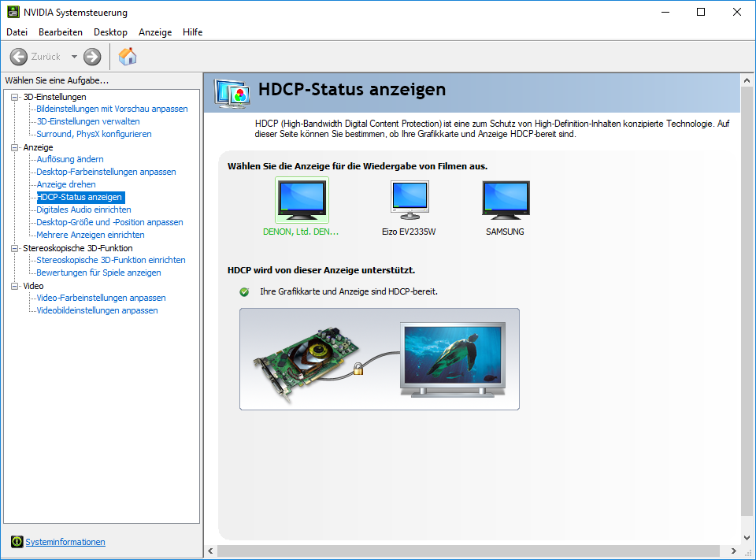Open Surround, PhysX konfigurieren

pos(94,134)
